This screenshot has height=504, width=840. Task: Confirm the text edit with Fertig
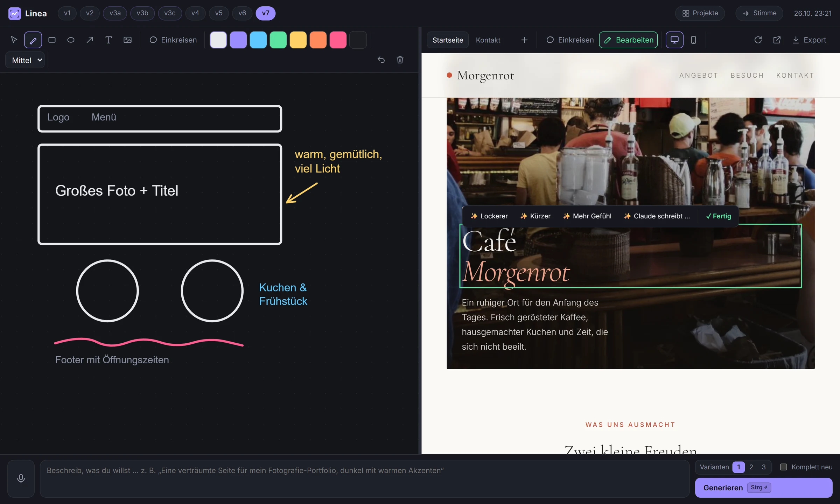tap(719, 216)
